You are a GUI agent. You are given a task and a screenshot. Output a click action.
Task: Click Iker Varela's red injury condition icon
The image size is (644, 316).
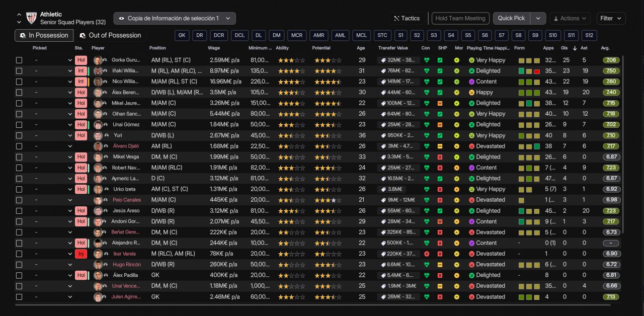tap(427, 254)
